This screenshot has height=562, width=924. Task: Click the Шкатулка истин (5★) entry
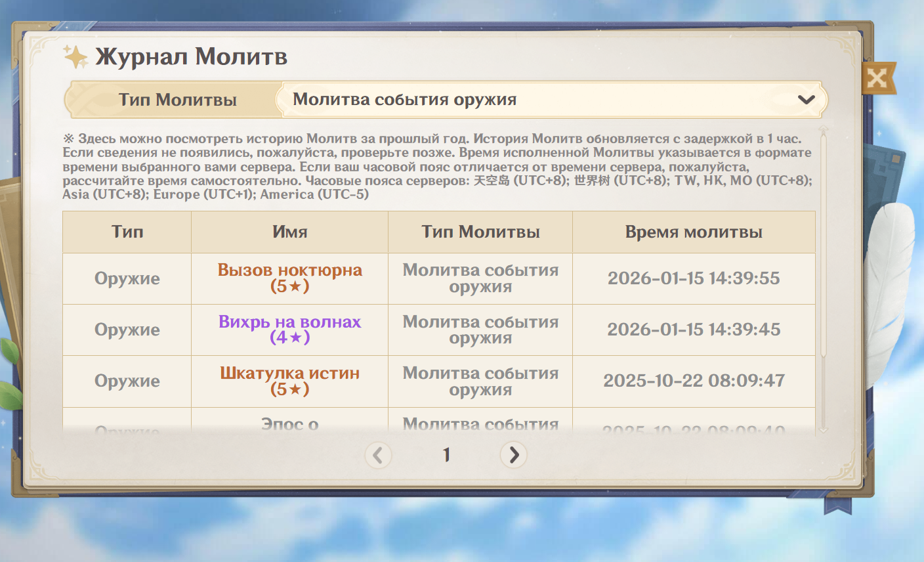pos(289,381)
